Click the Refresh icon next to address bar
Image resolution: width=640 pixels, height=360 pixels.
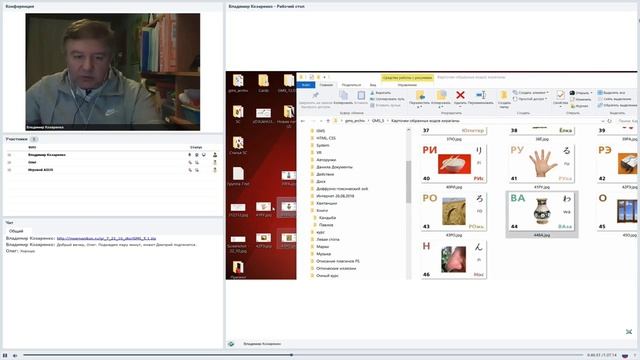click(609, 121)
